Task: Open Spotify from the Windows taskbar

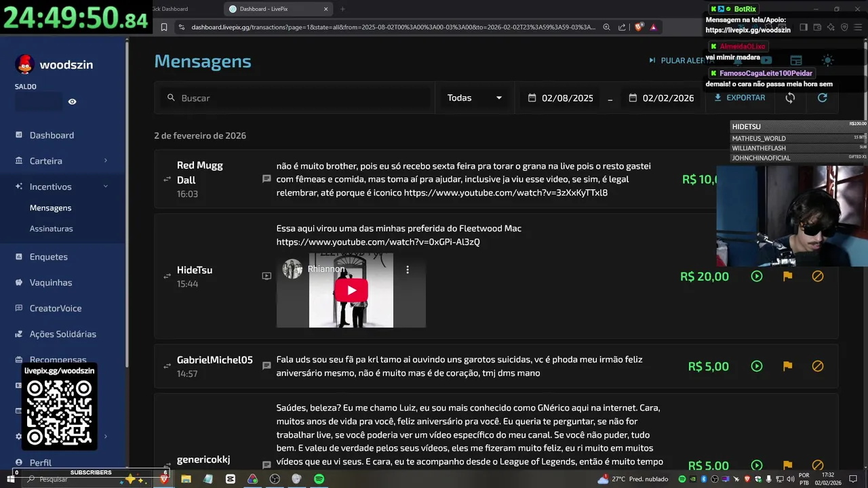Action: coord(319,479)
